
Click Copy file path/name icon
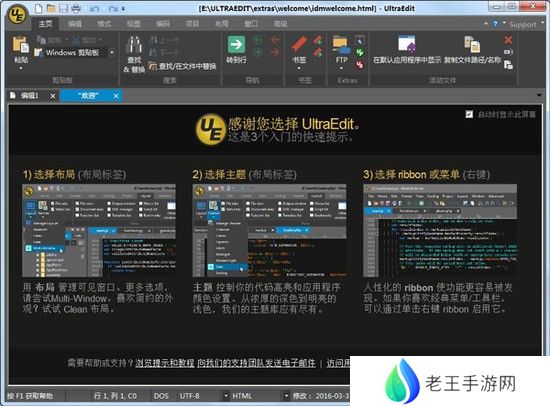pos(472,44)
